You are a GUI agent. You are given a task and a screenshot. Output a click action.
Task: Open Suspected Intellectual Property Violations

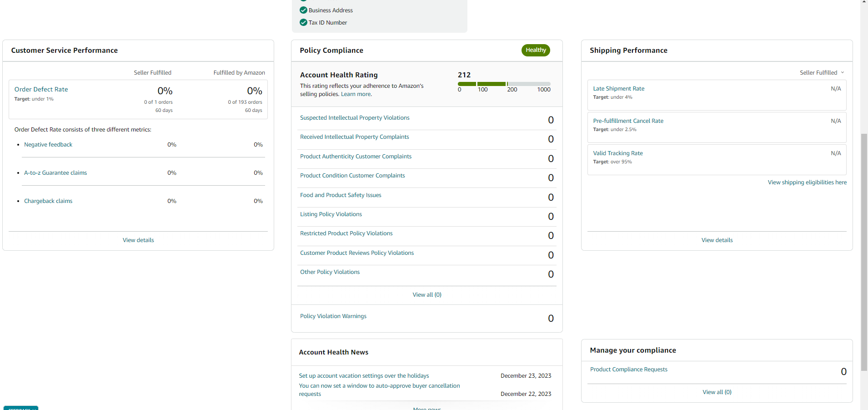355,118
